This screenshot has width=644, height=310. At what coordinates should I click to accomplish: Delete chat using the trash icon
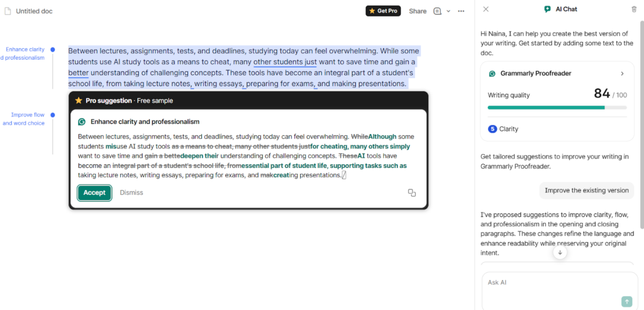coord(634,9)
